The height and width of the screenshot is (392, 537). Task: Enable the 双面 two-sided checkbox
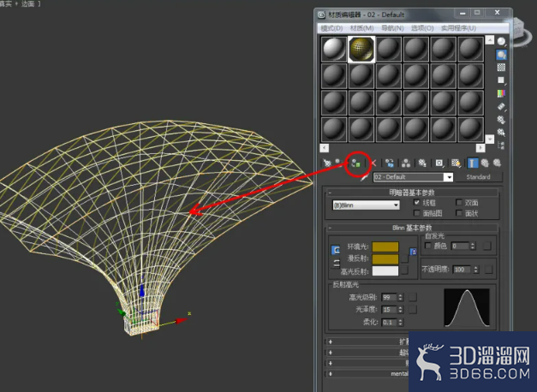tap(459, 202)
